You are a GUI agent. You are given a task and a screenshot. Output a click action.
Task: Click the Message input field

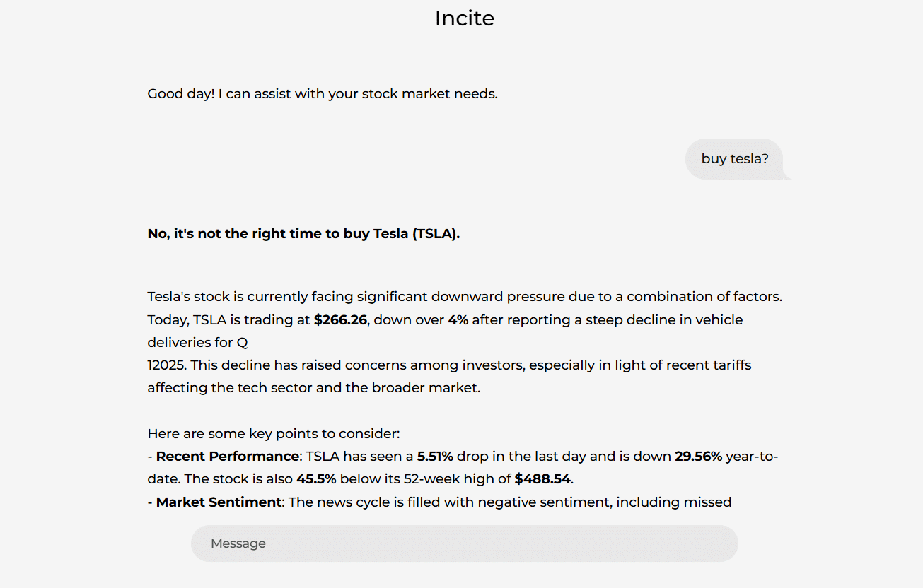(464, 543)
